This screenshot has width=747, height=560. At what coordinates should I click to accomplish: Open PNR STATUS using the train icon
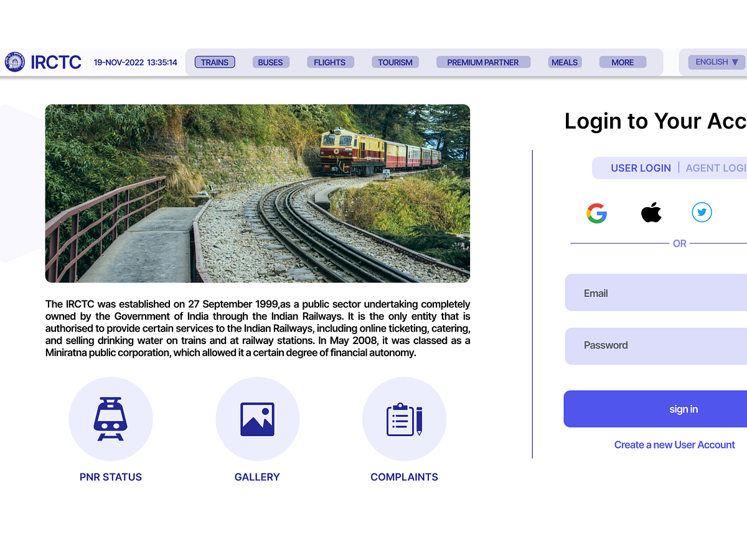click(x=111, y=419)
